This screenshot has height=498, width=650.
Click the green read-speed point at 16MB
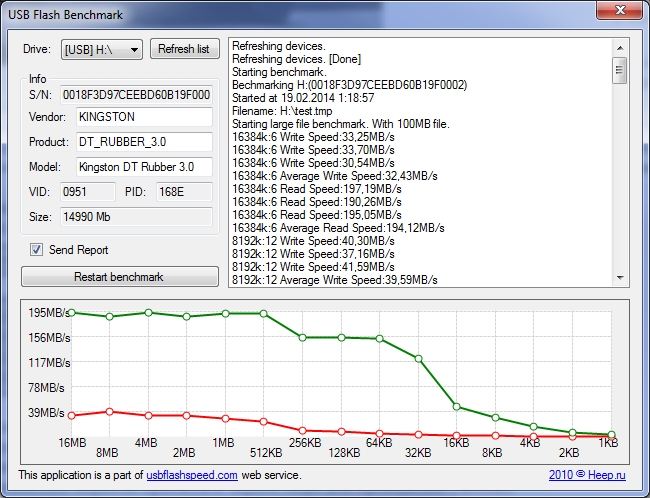(71, 313)
